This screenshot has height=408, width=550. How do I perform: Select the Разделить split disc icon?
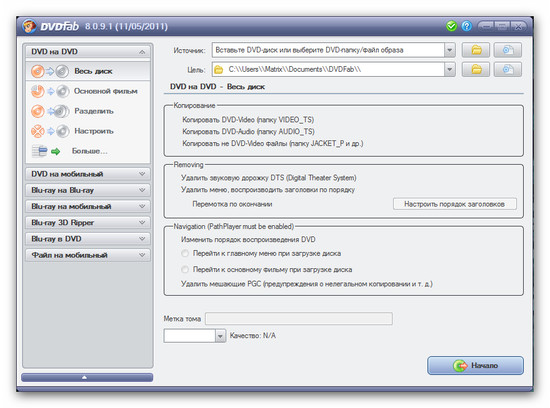[50, 111]
